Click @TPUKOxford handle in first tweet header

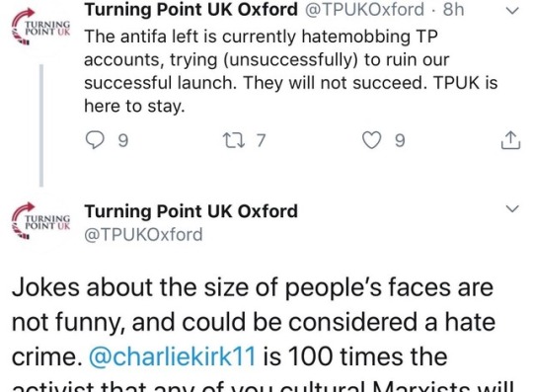click(x=365, y=9)
